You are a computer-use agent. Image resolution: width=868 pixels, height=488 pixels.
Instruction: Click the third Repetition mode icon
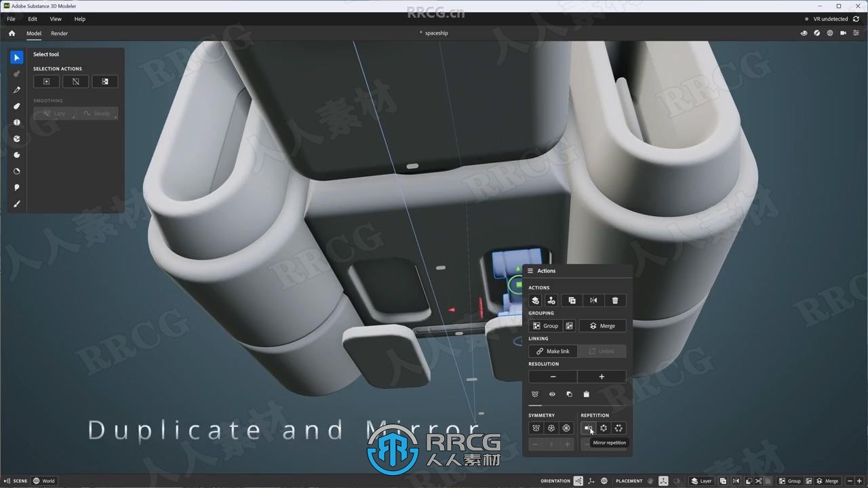point(618,428)
